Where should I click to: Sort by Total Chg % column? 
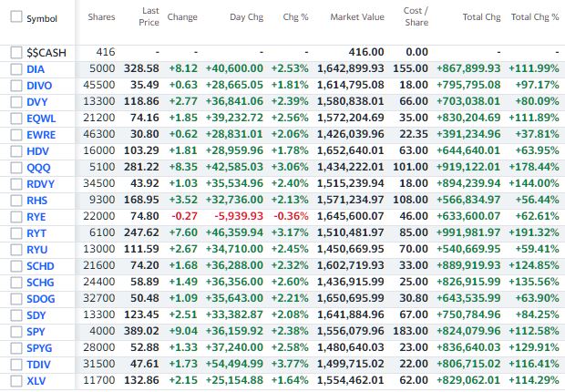[x=535, y=17]
